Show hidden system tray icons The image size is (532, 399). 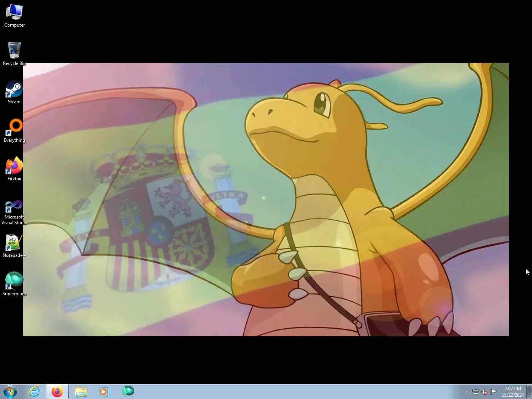(466, 392)
